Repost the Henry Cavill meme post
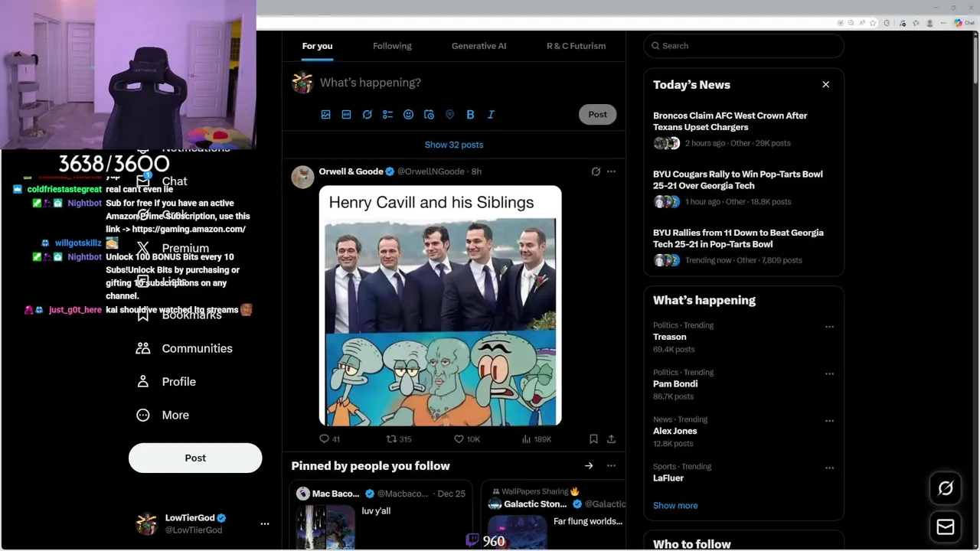980x551 pixels. 399,439
